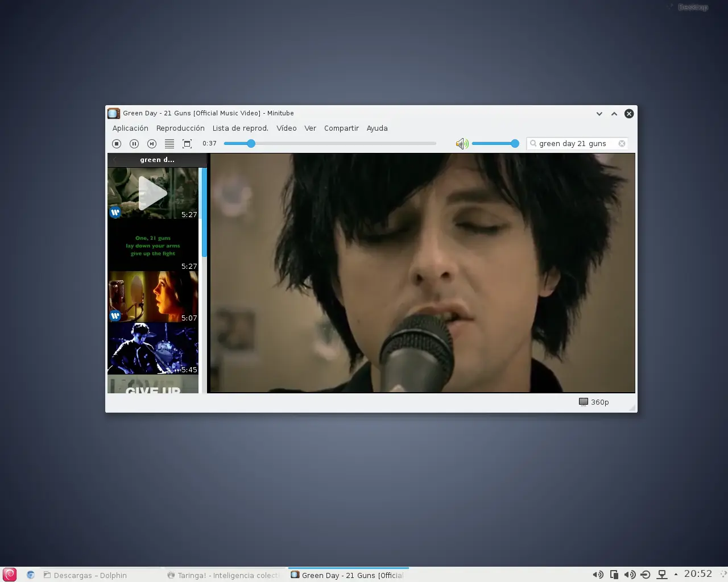The height and width of the screenshot is (582, 728).
Task: Maximize the Minitube window
Action: point(614,114)
